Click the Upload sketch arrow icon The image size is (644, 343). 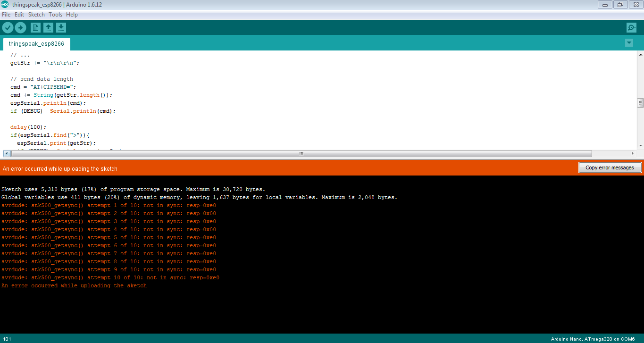(x=21, y=28)
